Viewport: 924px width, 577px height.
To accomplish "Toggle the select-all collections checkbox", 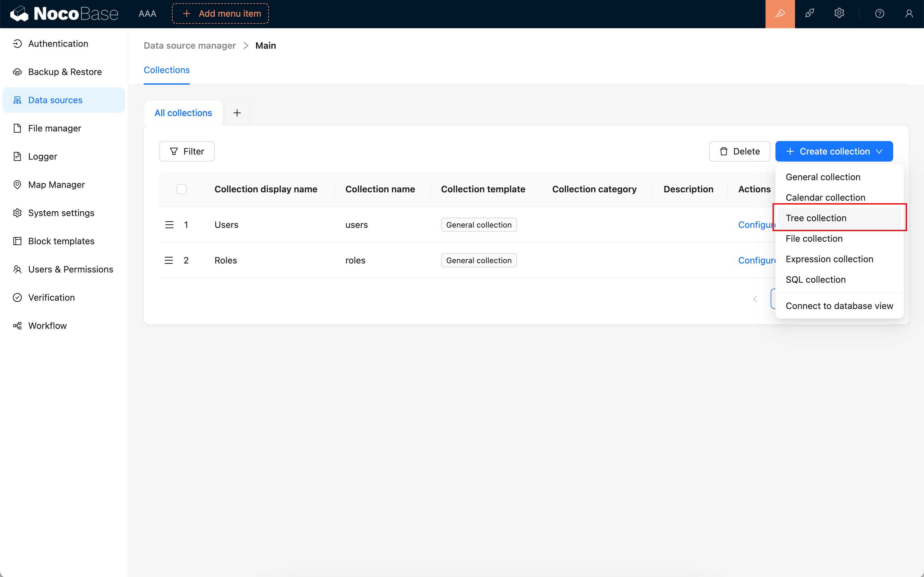I will point(181,189).
